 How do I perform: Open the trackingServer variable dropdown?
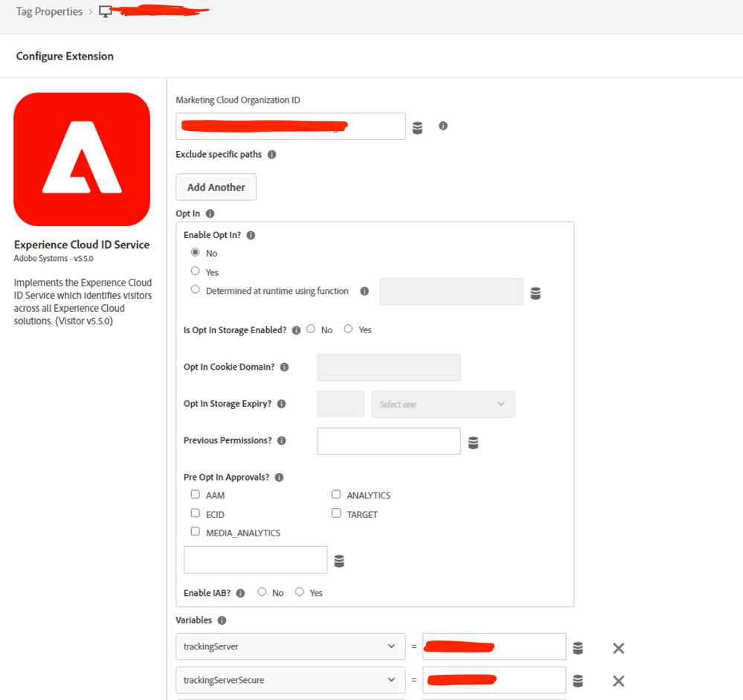pyautogui.click(x=290, y=646)
